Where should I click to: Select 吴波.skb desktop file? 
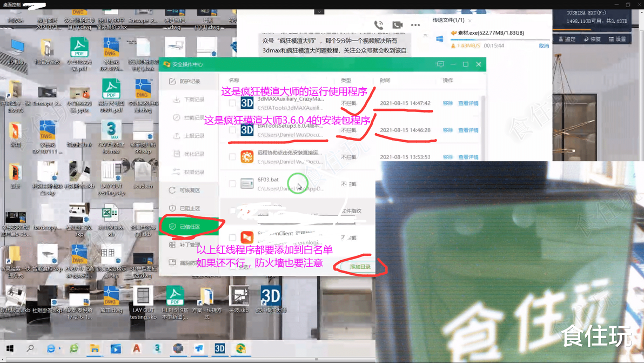tap(239, 299)
